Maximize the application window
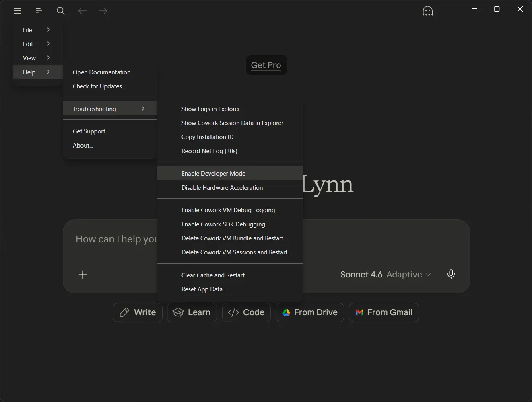The image size is (532, 402). [x=497, y=9]
